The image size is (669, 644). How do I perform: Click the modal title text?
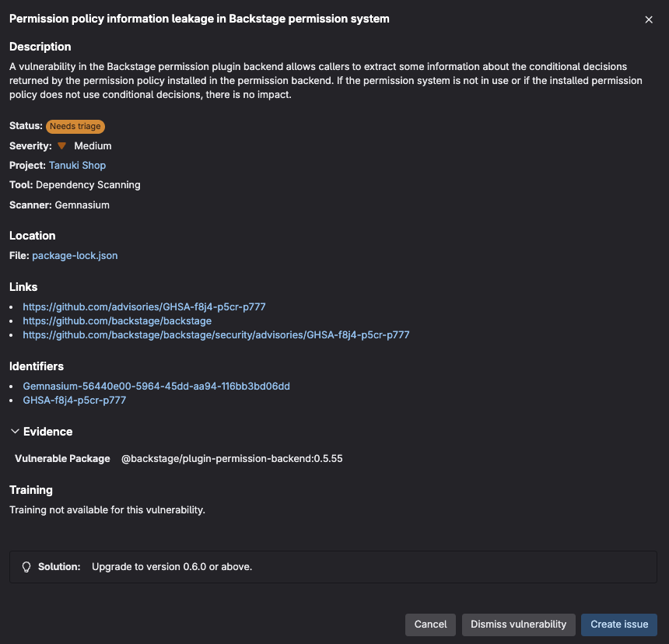[x=199, y=19]
